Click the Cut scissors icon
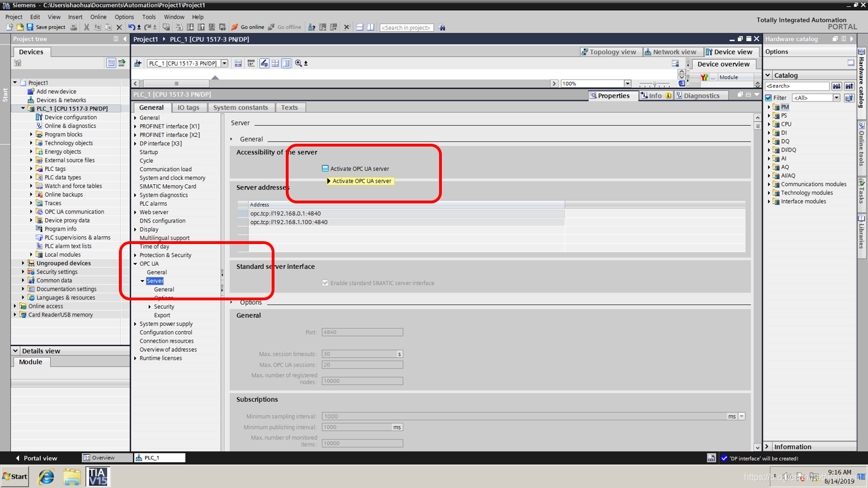Screen dimensions: 868x488 click(86, 27)
